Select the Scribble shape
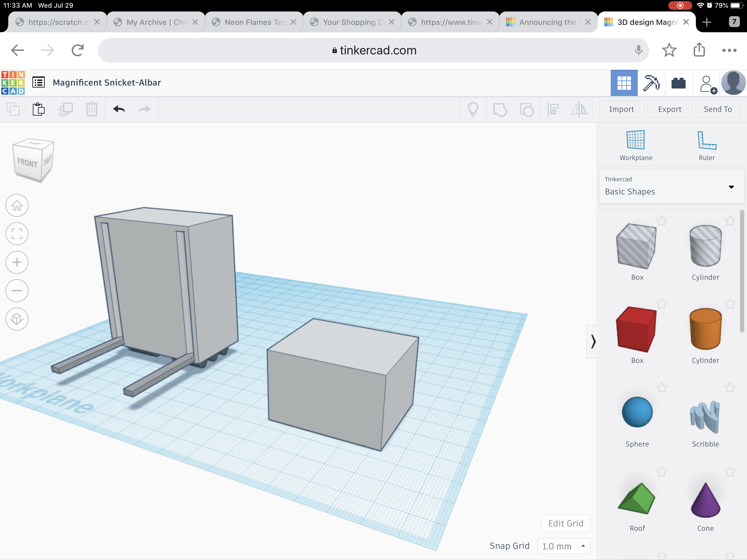Image resolution: width=747 pixels, height=560 pixels. tap(705, 417)
